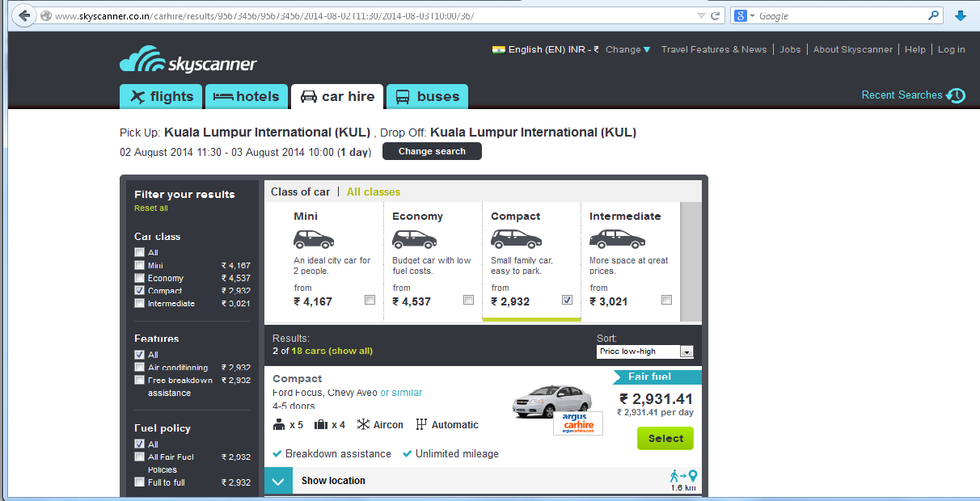Click the passenger seats icon x5
Image resolution: width=980 pixels, height=501 pixels.
tap(280, 425)
